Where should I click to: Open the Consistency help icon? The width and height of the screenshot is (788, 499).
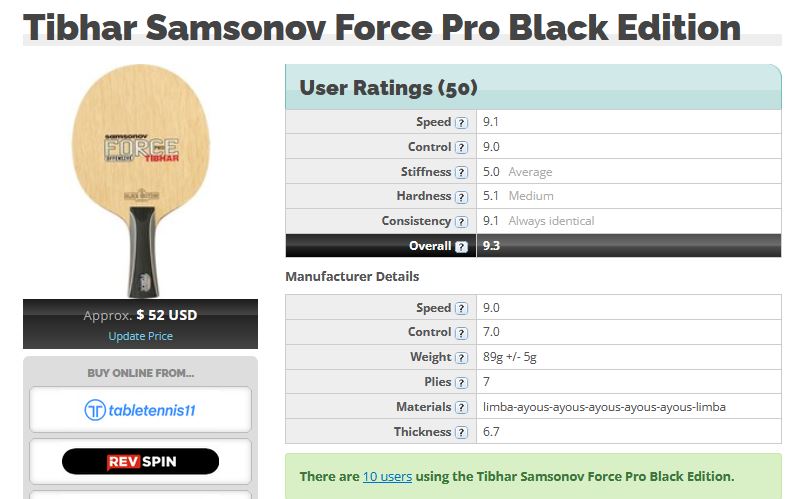tap(461, 222)
